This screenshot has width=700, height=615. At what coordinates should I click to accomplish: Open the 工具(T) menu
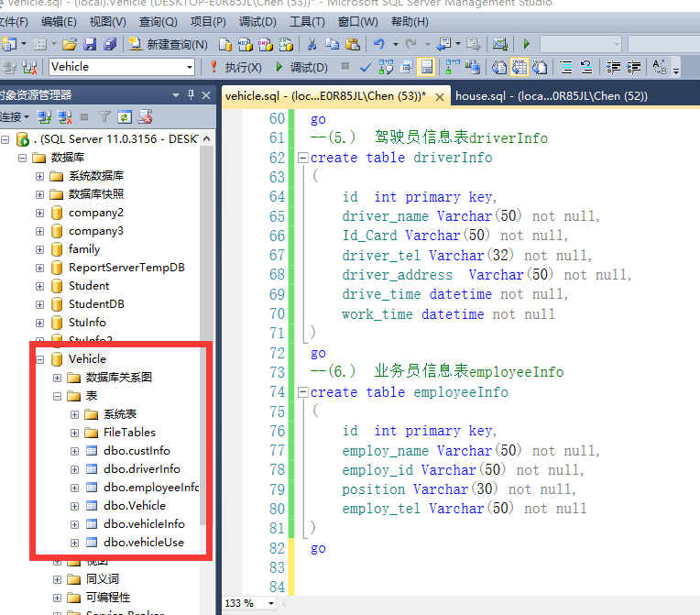click(x=307, y=22)
